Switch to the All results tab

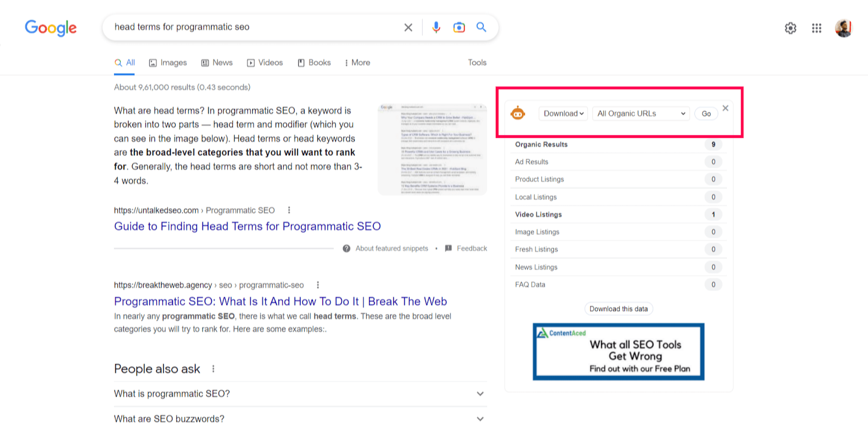125,62
